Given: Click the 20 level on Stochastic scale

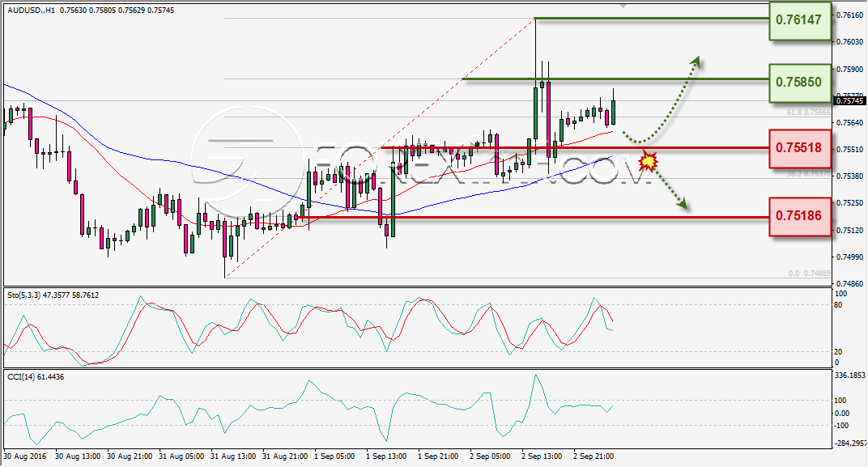Looking at the screenshot, I should coord(838,352).
